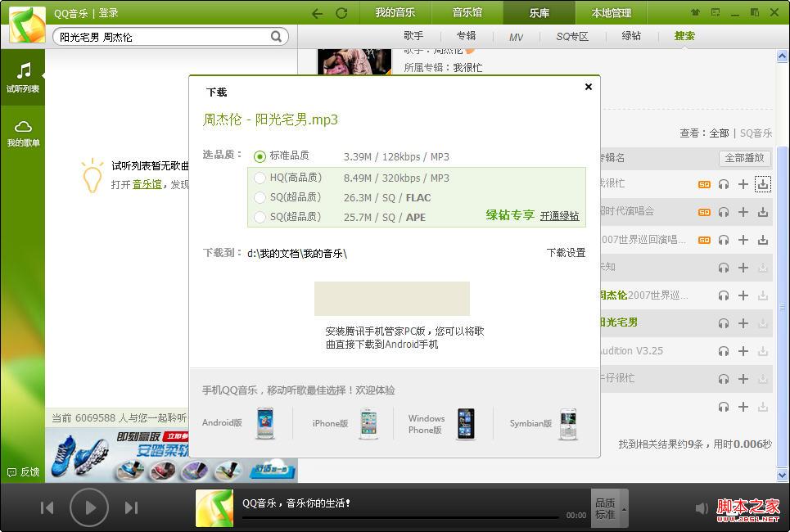The image size is (790, 532).
Task: Open the 专辑 sub-tab
Action: click(466, 36)
